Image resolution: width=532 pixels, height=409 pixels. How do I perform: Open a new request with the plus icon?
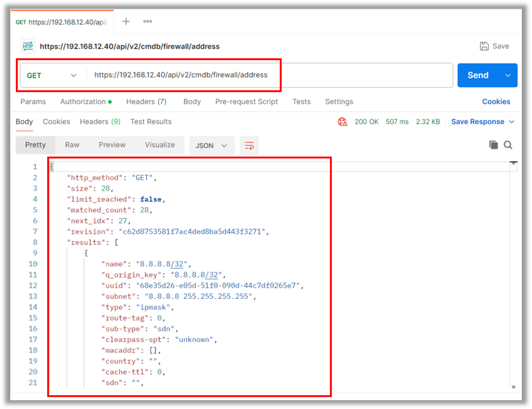126,21
